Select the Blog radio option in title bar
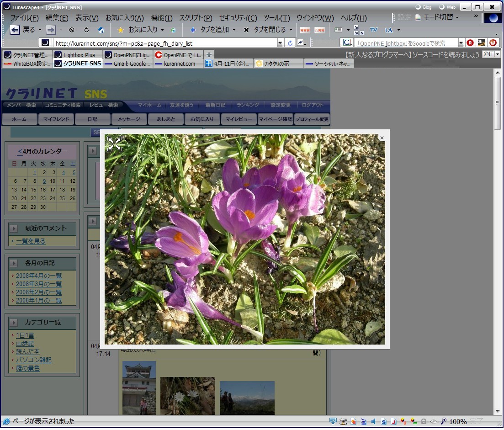 point(423,7)
